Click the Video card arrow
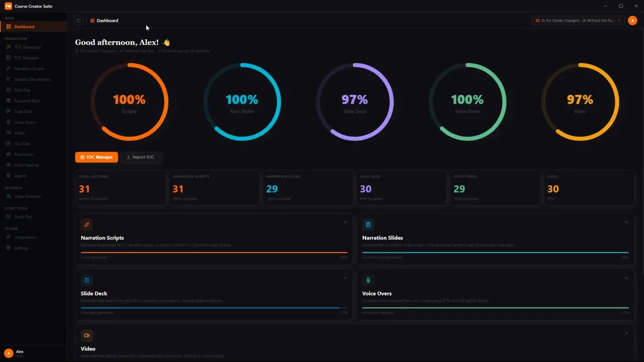The image size is (644, 362). [x=626, y=333]
